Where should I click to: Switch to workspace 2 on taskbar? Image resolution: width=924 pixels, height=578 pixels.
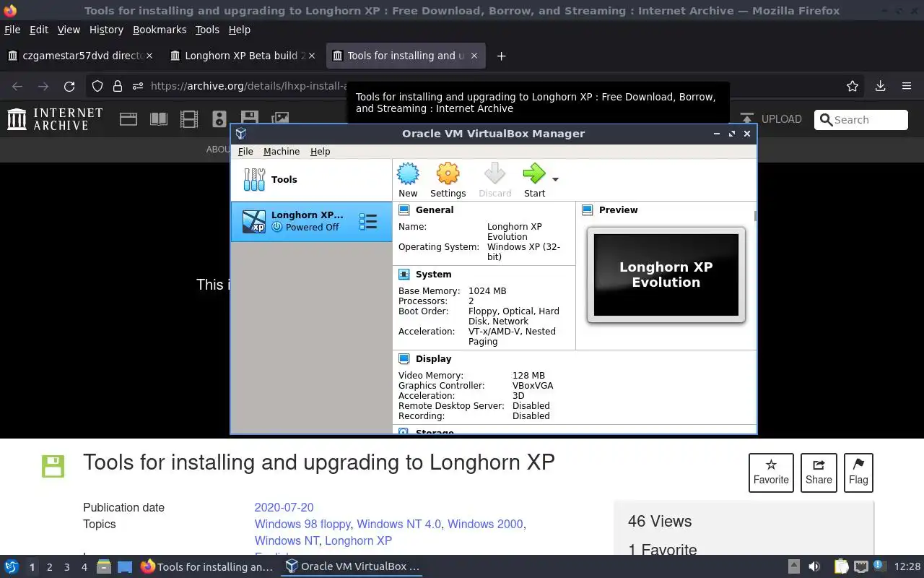(x=49, y=567)
